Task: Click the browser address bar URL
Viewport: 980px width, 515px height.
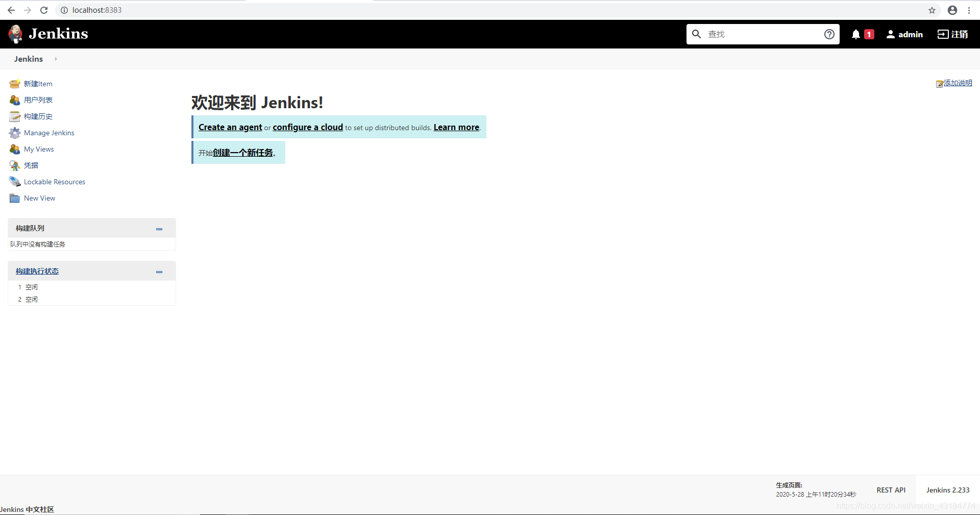Action: pos(97,10)
